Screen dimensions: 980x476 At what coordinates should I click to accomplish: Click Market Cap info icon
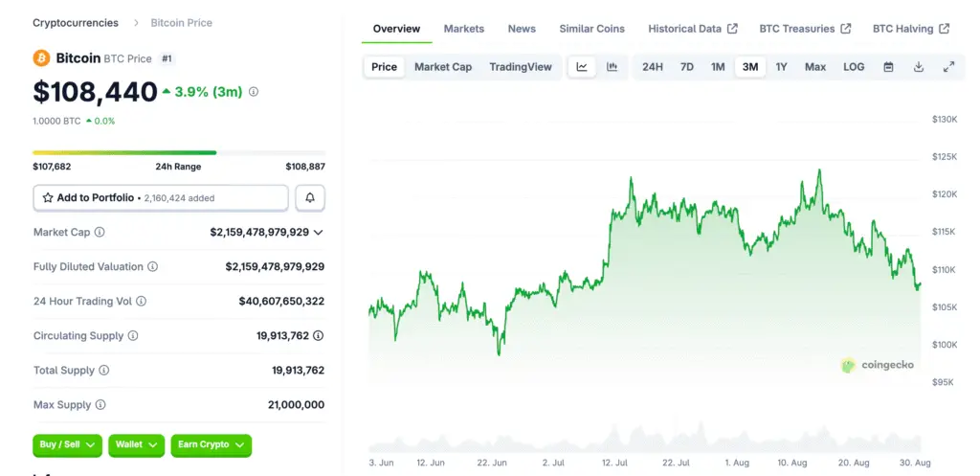[x=100, y=233]
